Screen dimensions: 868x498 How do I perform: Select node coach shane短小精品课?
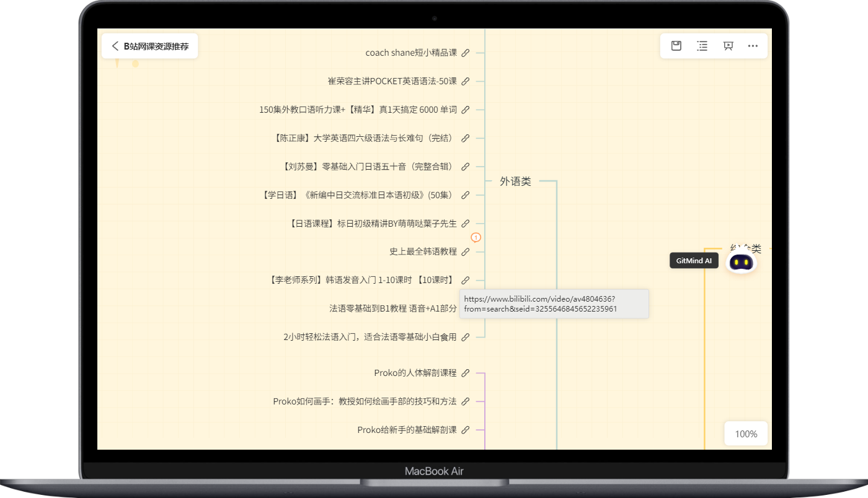click(411, 53)
